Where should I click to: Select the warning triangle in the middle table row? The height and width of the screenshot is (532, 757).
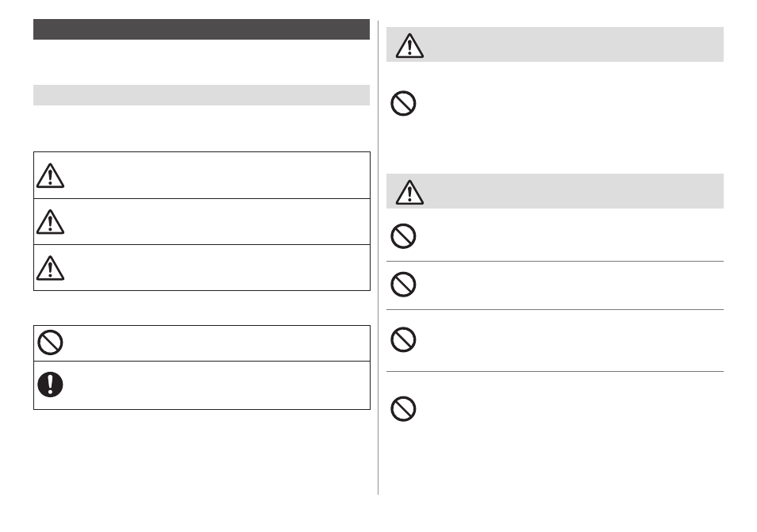pyautogui.click(x=50, y=222)
